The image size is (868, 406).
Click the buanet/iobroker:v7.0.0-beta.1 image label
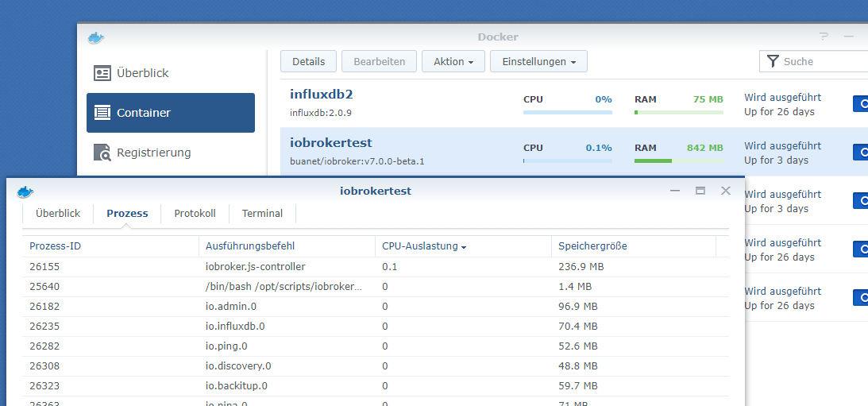[357, 162]
